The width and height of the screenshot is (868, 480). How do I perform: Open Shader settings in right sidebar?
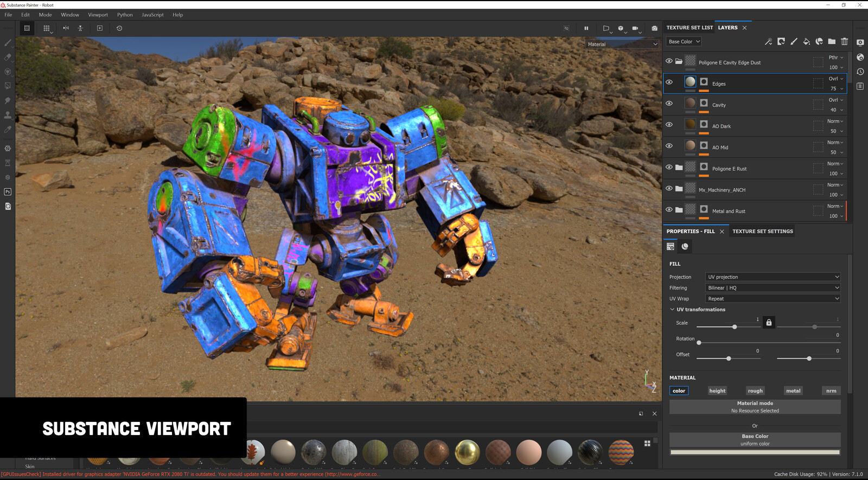[x=860, y=57]
